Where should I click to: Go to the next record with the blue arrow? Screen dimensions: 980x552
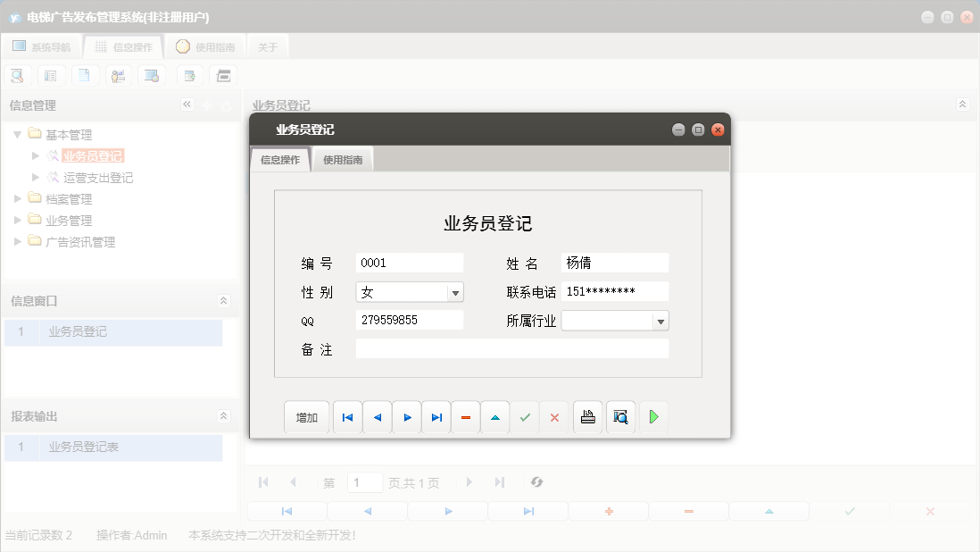tap(406, 416)
